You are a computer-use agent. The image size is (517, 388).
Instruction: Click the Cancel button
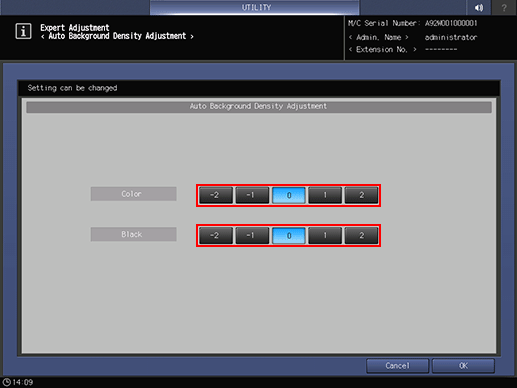(x=397, y=366)
